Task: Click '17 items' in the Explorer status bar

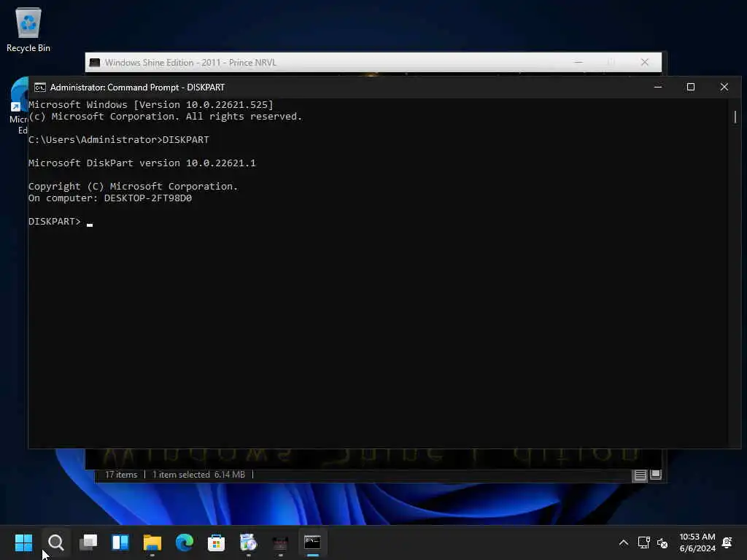Action: (121, 475)
